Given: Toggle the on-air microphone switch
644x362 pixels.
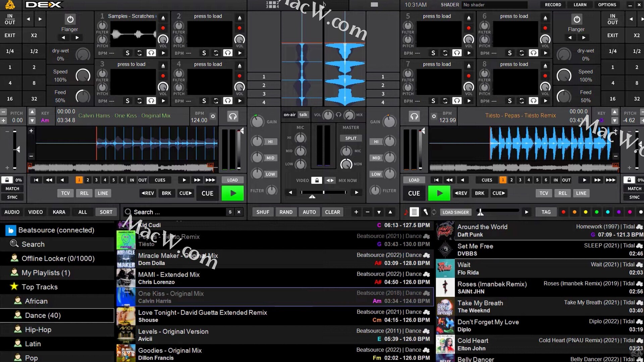Looking at the screenshot, I should 289,115.
